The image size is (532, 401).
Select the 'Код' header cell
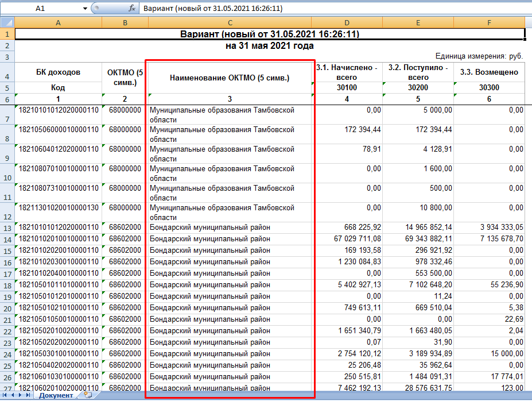(x=59, y=87)
